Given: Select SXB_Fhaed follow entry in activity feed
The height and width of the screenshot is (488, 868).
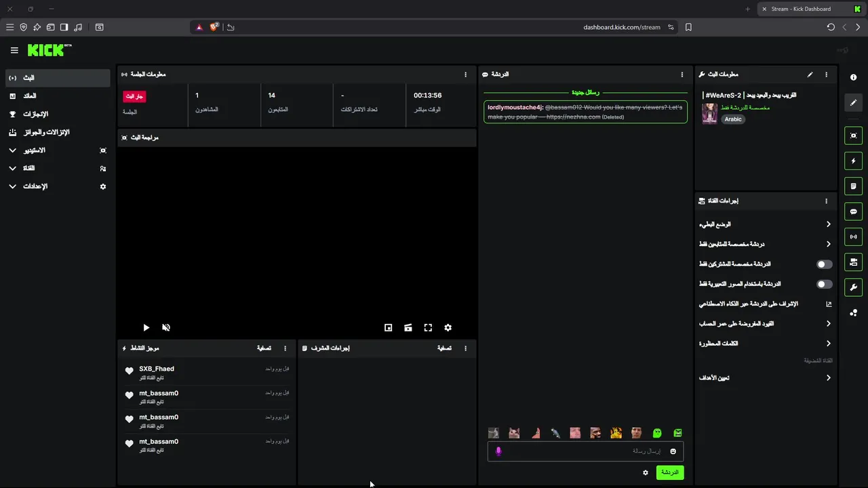Looking at the screenshot, I should (208, 372).
